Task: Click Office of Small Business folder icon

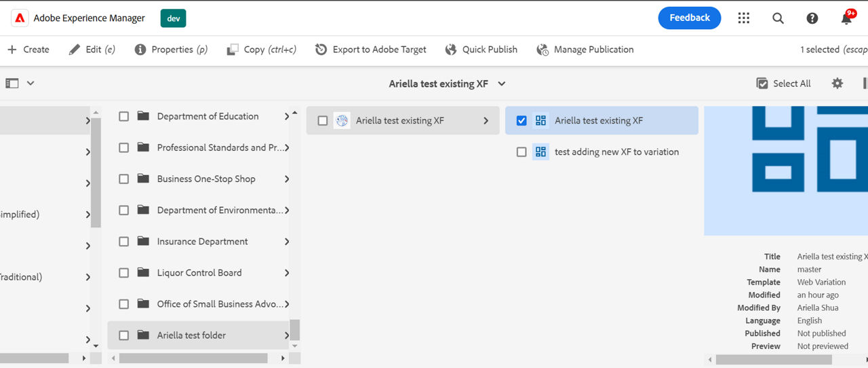Action: click(143, 303)
